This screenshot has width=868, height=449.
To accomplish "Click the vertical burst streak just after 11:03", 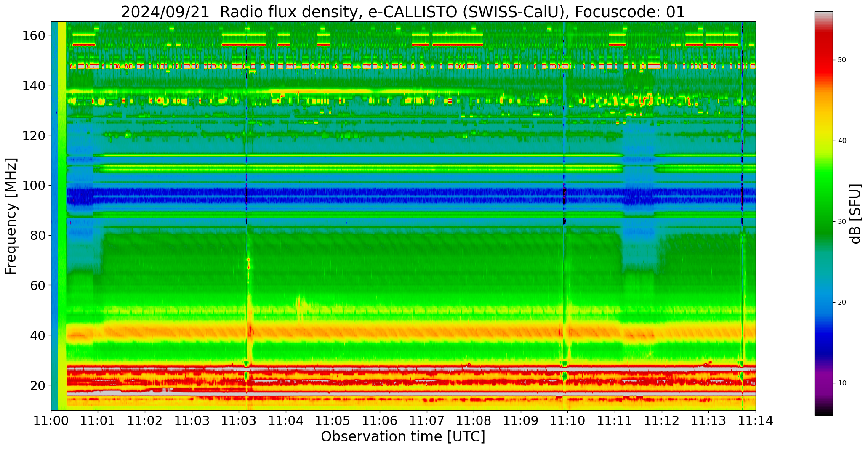I will (x=247, y=216).
